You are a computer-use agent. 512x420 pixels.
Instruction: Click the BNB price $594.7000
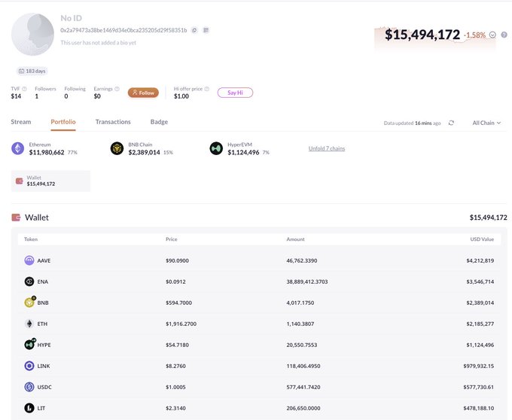[x=178, y=303]
